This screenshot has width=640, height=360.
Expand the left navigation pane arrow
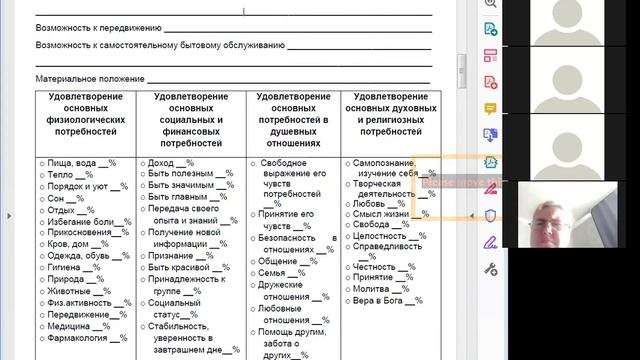click(9, 216)
